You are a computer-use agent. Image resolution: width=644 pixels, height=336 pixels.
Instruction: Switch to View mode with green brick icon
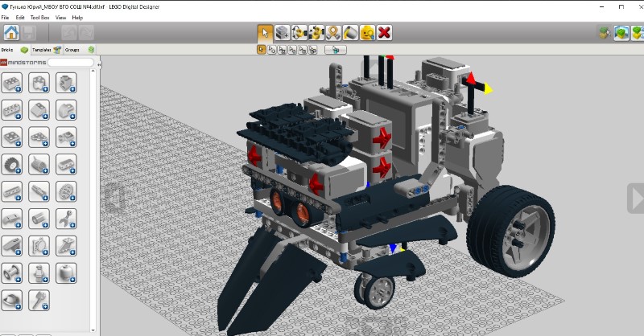[x=621, y=33]
